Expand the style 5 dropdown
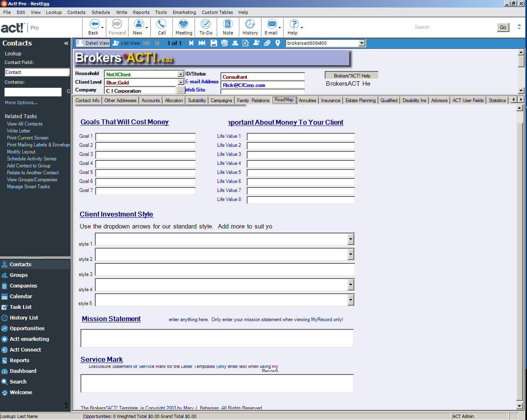This screenshot has height=420, width=527. tap(351, 300)
